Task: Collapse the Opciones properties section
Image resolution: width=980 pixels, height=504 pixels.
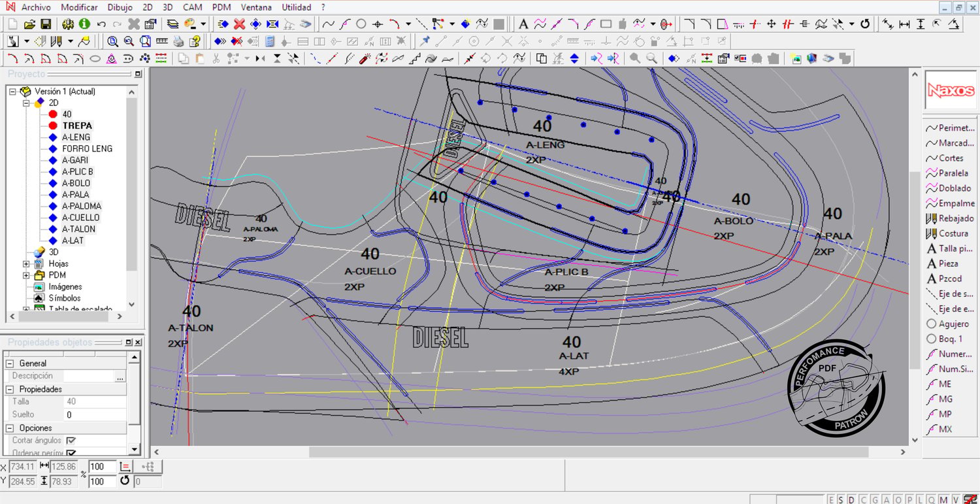Action: click(x=9, y=428)
